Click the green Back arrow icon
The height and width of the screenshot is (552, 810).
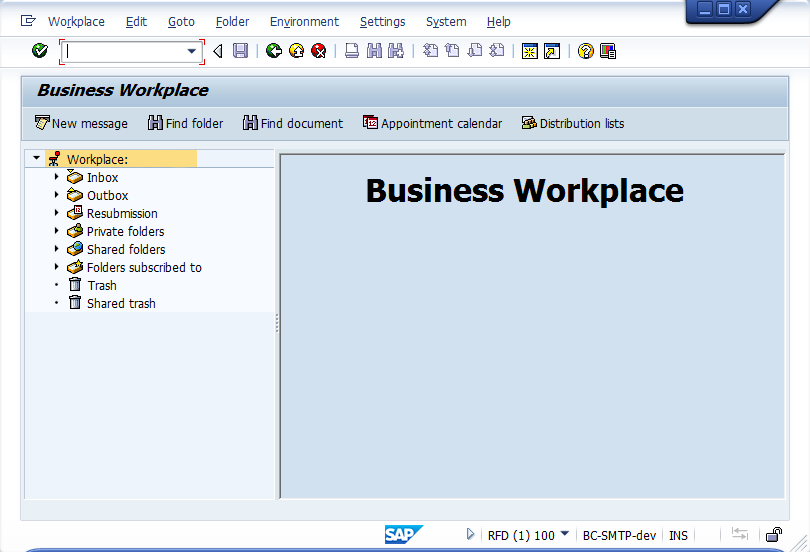click(274, 51)
